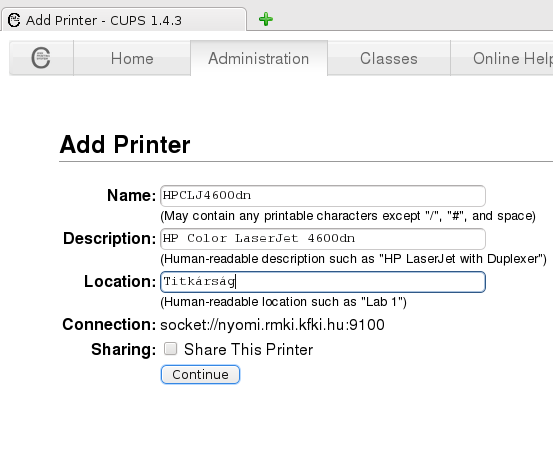Click the bold Location: label
Image resolution: width=553 pixels, height=475 pixels.
coord(120,281)
